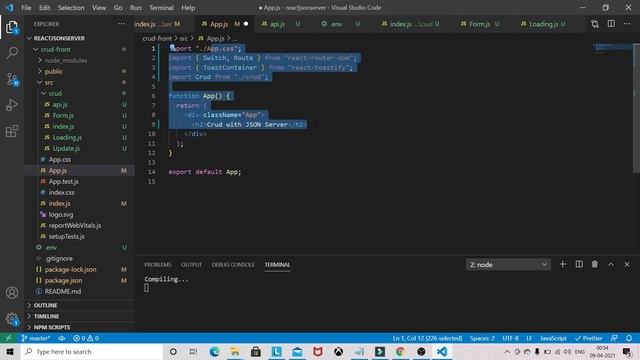Open the Windows Start menu
Image resolution: width=640 pixels, height=360 pixels.
coord(10,351)
